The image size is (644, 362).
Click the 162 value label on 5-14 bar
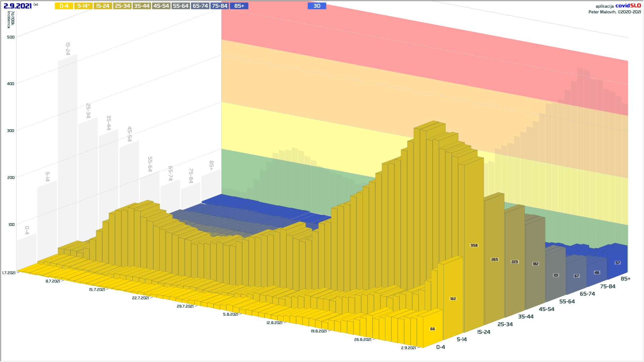pyautogui.click(x=453, y=299)
